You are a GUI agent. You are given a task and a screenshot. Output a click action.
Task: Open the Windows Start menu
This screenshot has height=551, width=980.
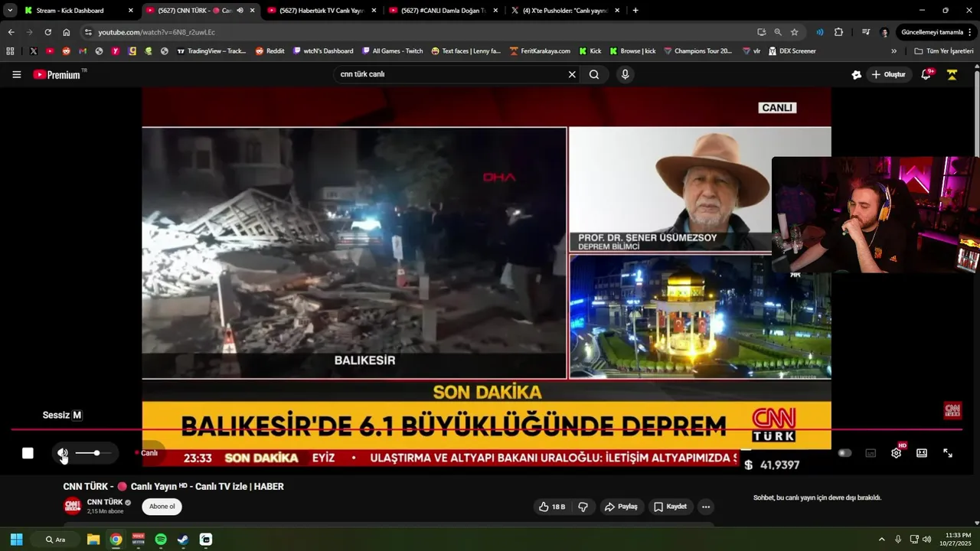16,540
